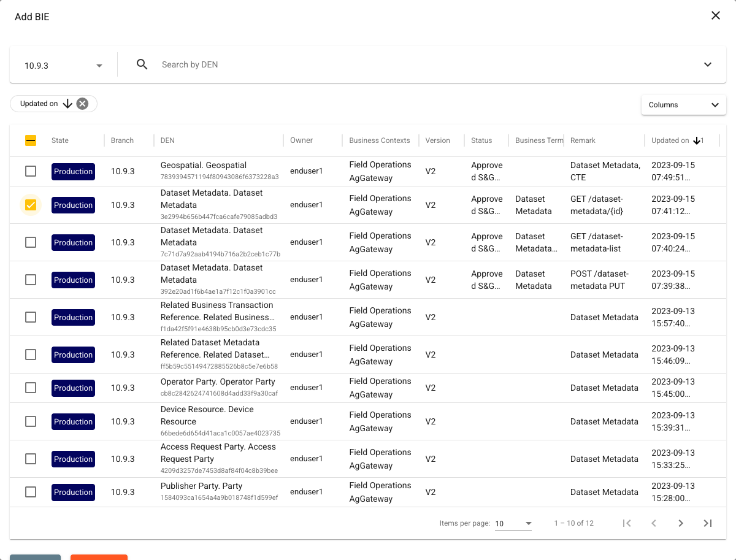Toggle the select-all header checkbox
This screenshot has height=560, width=736.
click(x=31, y=140)
